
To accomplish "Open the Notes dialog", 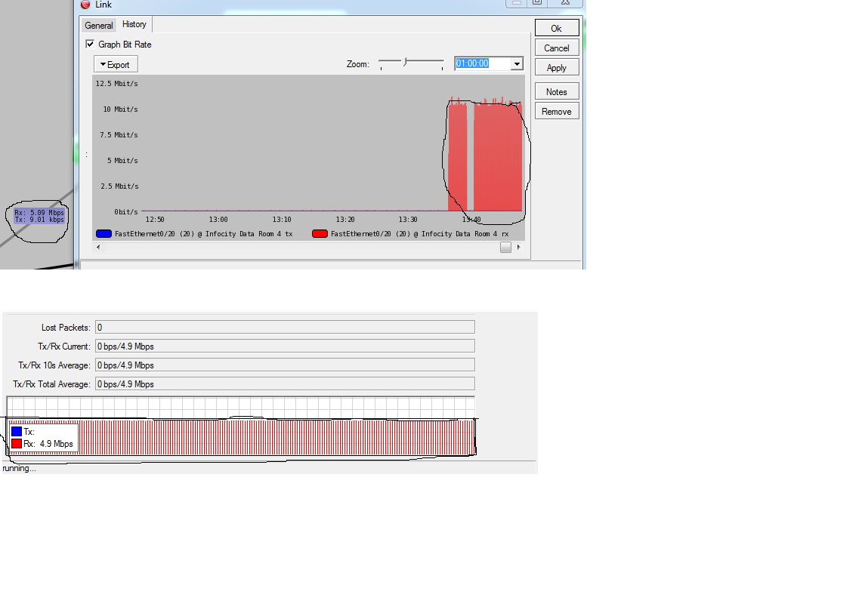I will [556, 91].
